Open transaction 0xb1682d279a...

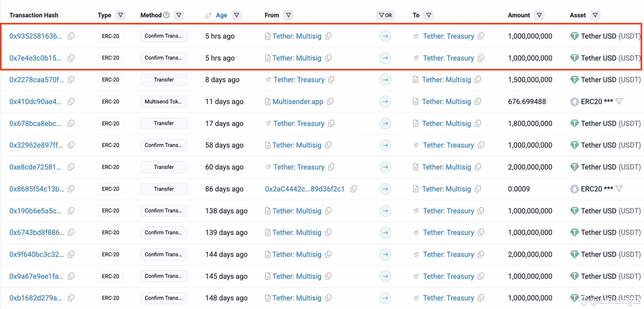35,298
